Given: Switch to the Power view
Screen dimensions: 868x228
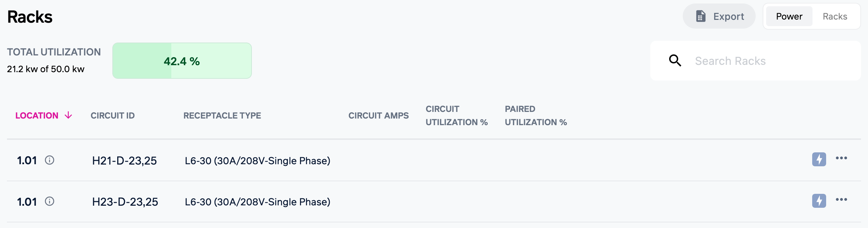Looking at the screenshot, I should click(789, 16).
